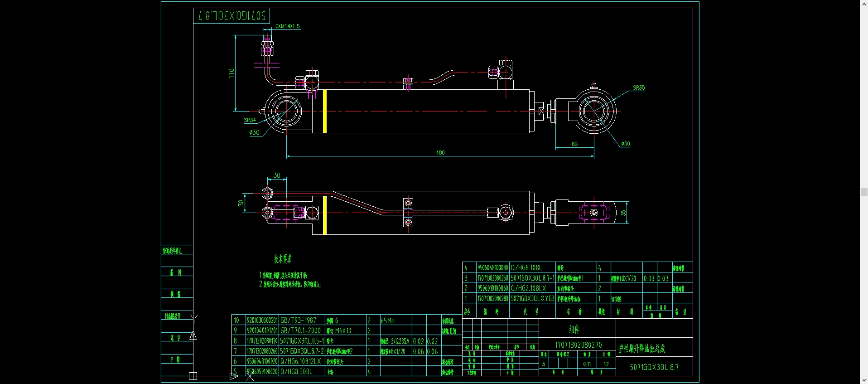Select the 480 length dimension

pos(440,153)
